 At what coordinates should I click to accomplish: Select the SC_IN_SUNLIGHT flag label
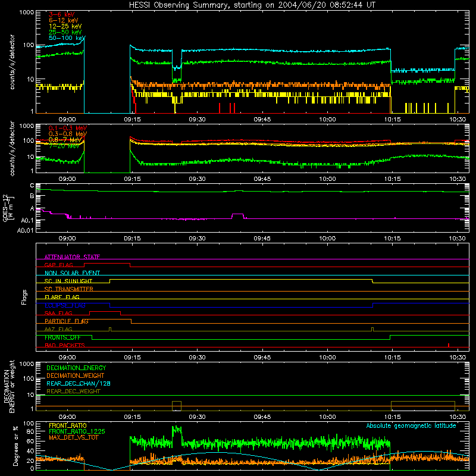(68, 281)
